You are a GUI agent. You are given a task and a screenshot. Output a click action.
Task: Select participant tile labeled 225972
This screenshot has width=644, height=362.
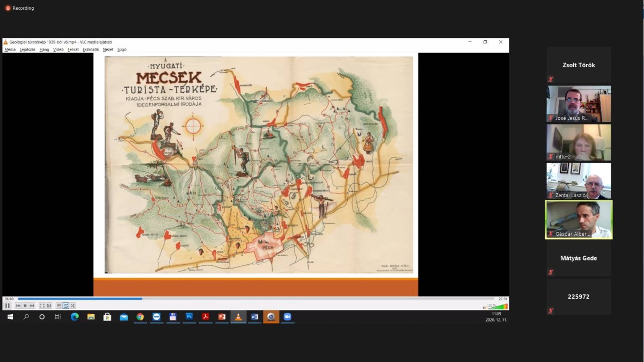[579, 296]
